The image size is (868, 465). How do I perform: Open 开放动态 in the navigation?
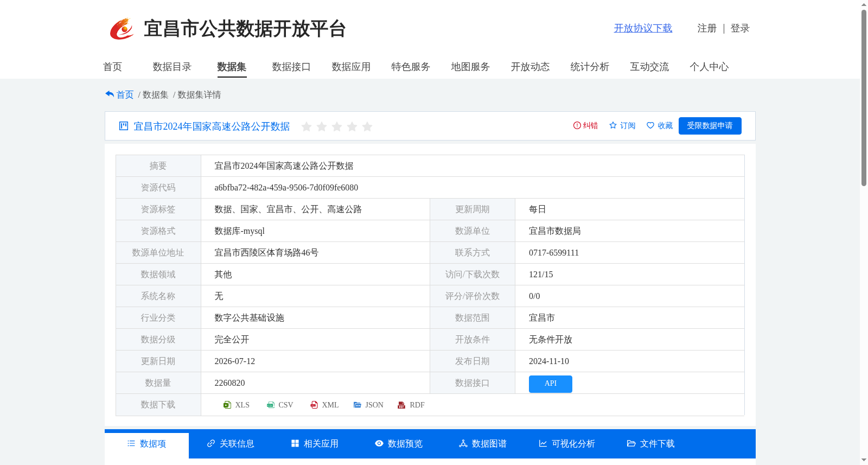tap(530, 67)
